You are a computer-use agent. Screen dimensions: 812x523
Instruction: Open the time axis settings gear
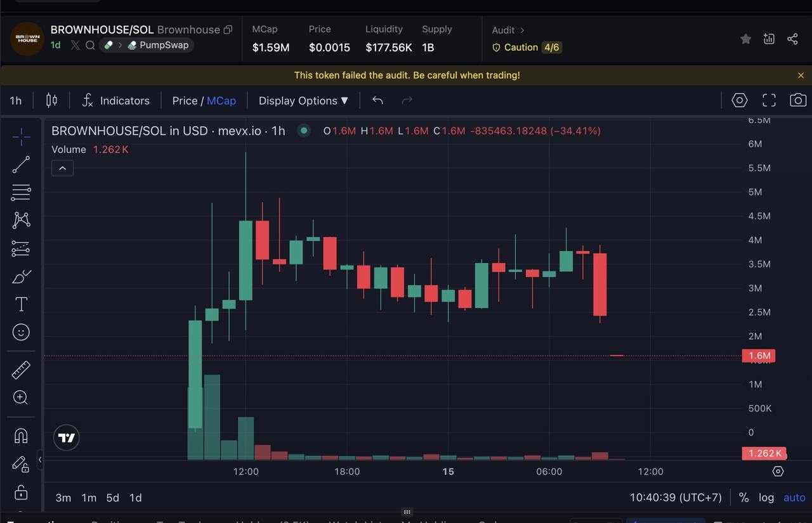(778, 471)
